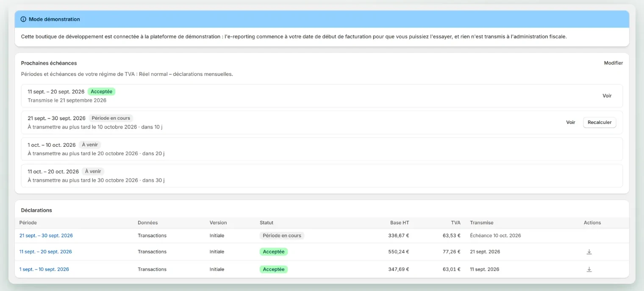Screen dimensions: 644x291
Task: Click the Période en cours status in Déclarations table
Action: click(x=282, y=236)
